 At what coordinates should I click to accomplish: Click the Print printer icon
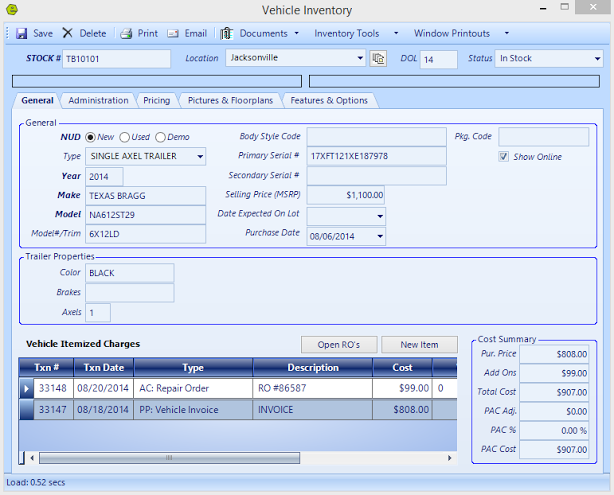pyautogui.click(x=127, y=33)
